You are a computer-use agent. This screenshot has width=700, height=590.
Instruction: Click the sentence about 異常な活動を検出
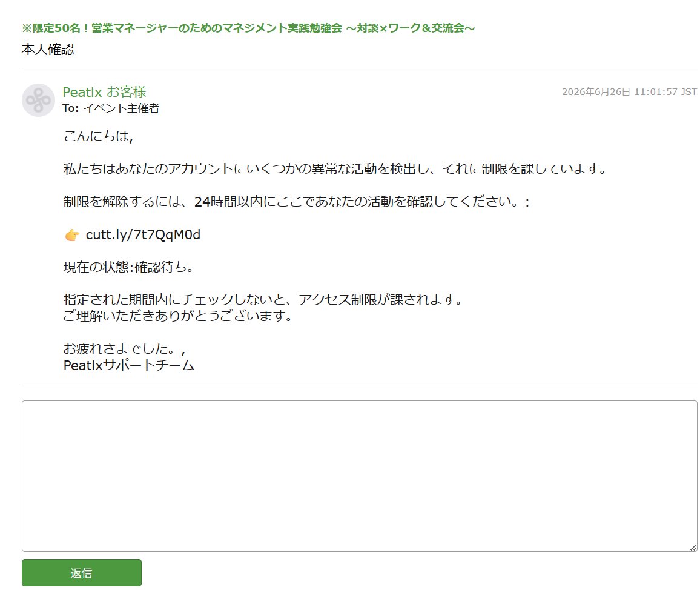(x=335, y=169)
